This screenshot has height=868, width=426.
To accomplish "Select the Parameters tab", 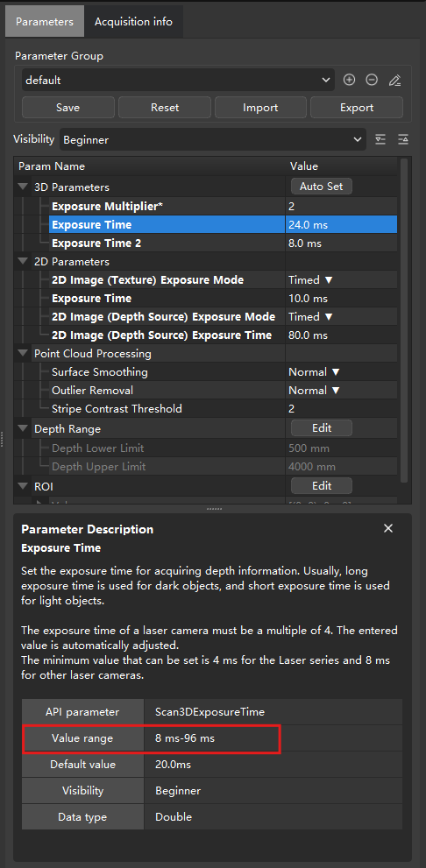I will point(45,22).
